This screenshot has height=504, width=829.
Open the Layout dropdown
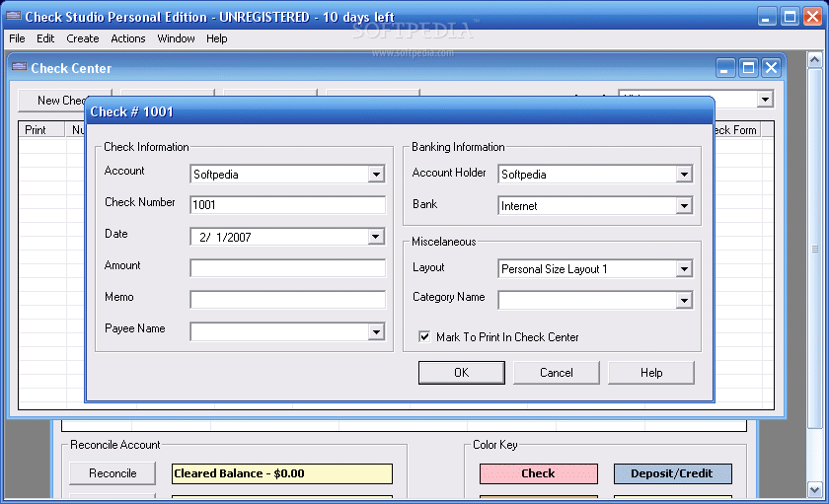[x=684, y=269]
